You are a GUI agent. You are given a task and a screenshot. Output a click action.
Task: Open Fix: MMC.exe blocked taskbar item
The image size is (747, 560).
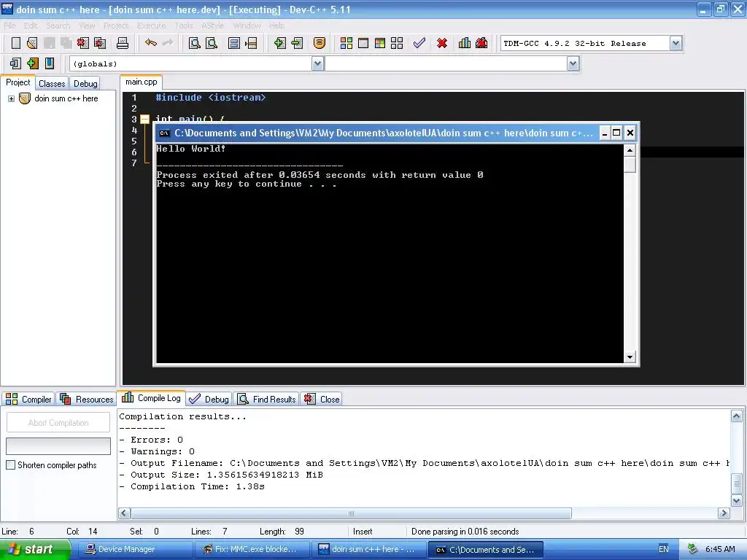point(252,549)
